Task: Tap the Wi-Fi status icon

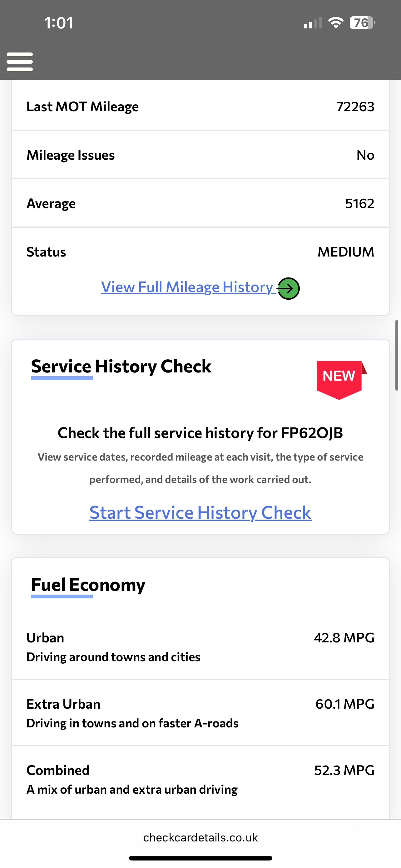Action: 335,23
